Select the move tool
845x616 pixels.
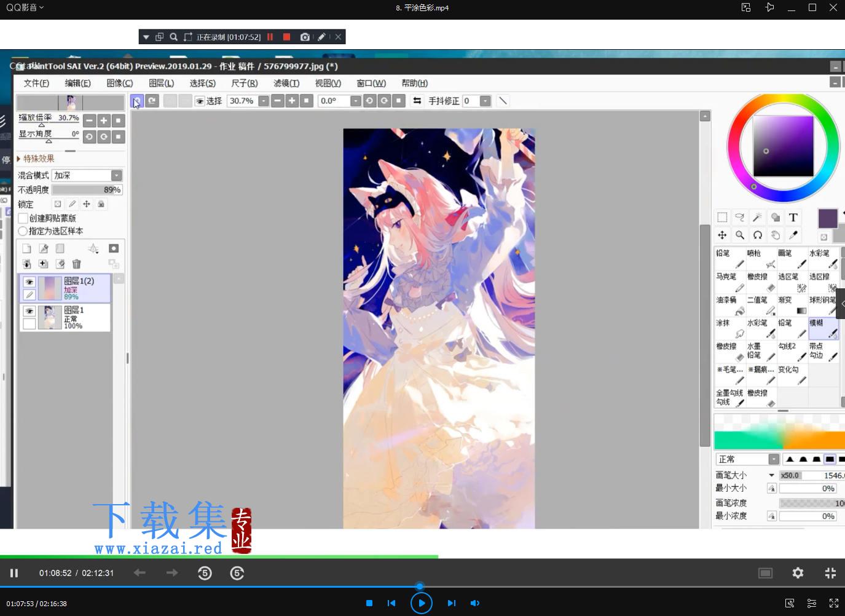pyautogui.click(x=722, y=235)
